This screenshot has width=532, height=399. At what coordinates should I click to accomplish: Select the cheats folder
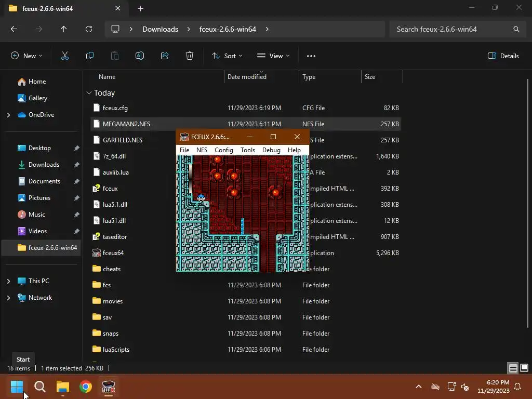[133, 269]
